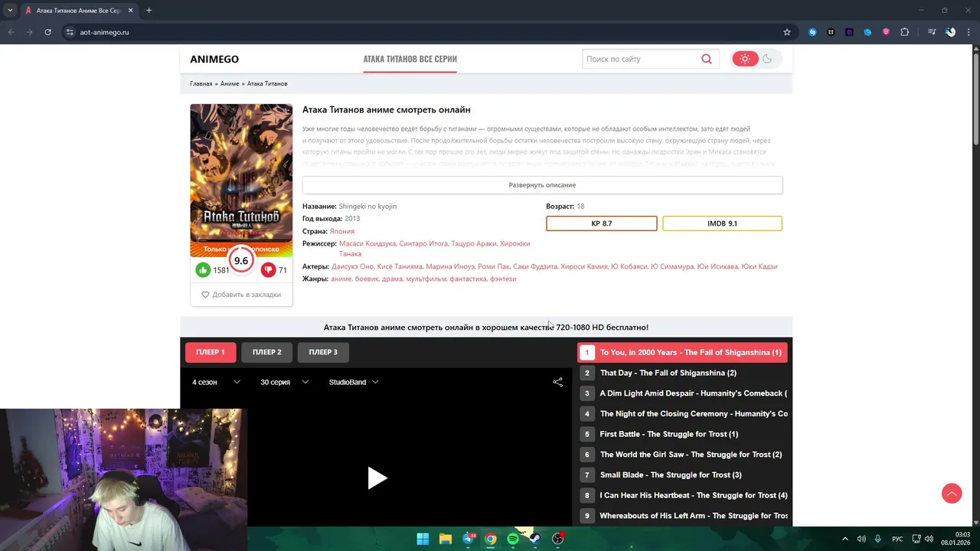Open Spotify from the taskbar

(513, 539)
